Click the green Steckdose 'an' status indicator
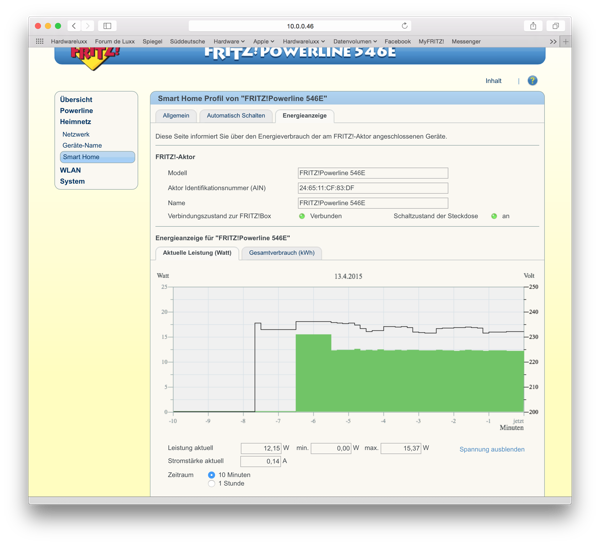This screenshot has width=600, height=545. pyautogui.click(x=494, y=216)
